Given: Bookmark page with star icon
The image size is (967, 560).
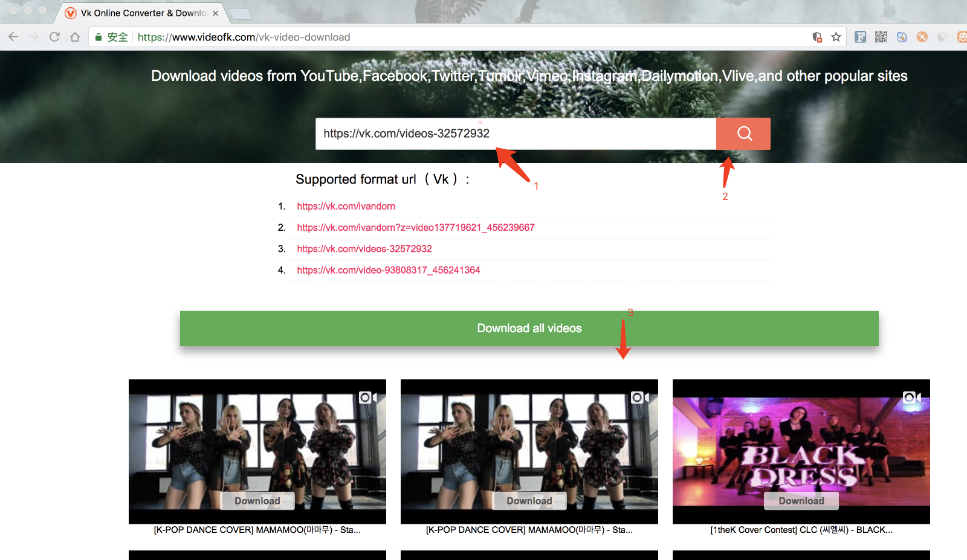Looking at the screenshot, I should 836,37.
